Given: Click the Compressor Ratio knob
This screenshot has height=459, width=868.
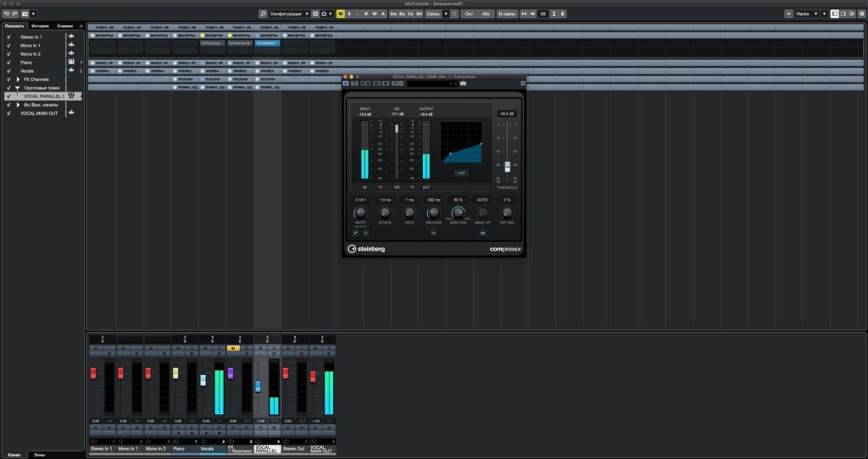Looking at the screenshot, I should [x=360, y=213].
